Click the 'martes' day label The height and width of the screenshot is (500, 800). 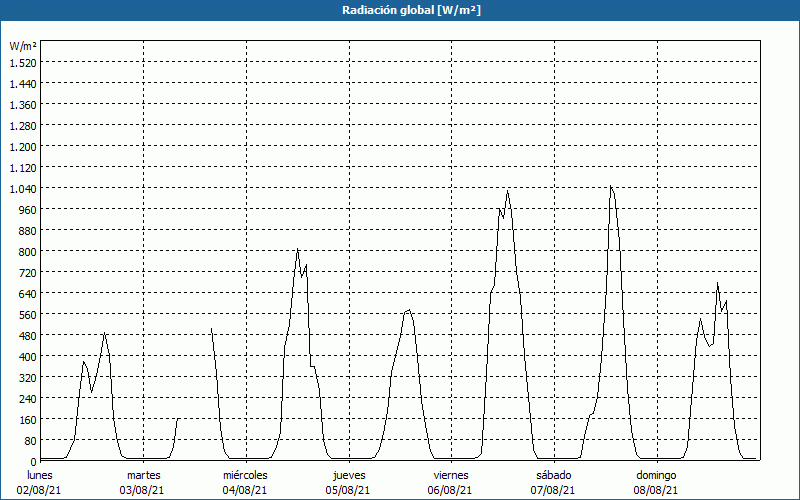[x=143, y=475]
